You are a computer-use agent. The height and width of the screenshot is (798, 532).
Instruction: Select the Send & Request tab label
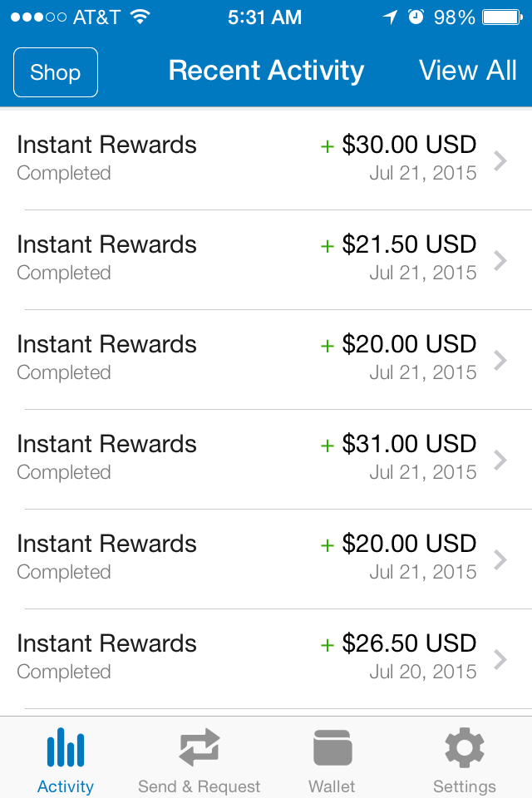pos(199,786)
